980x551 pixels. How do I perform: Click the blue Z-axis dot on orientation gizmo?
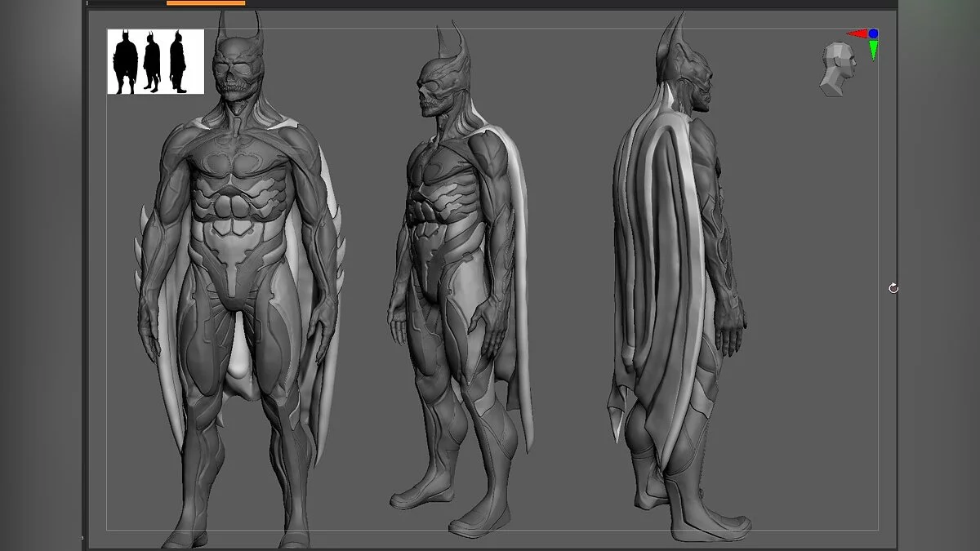click(x=873, y=33)
